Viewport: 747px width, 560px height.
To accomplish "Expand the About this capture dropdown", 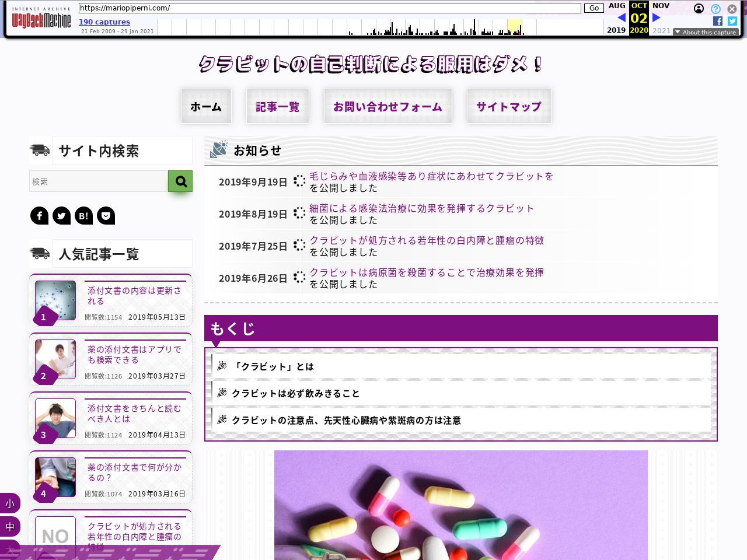I will click(706, 32).
